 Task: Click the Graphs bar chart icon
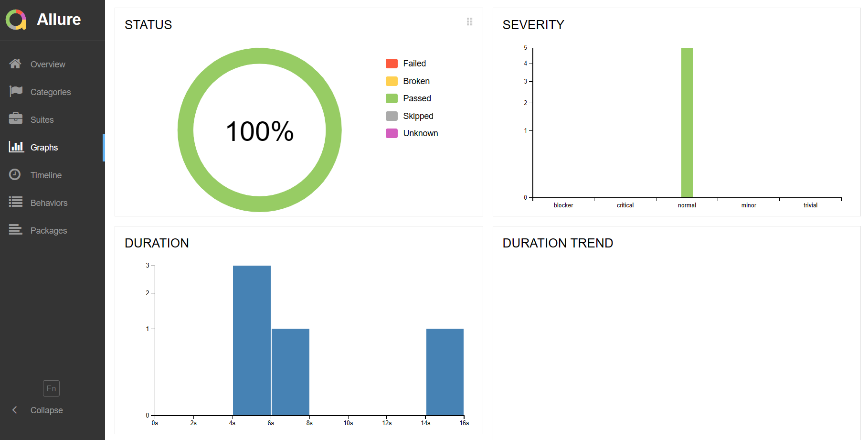[x=16, y=146]
